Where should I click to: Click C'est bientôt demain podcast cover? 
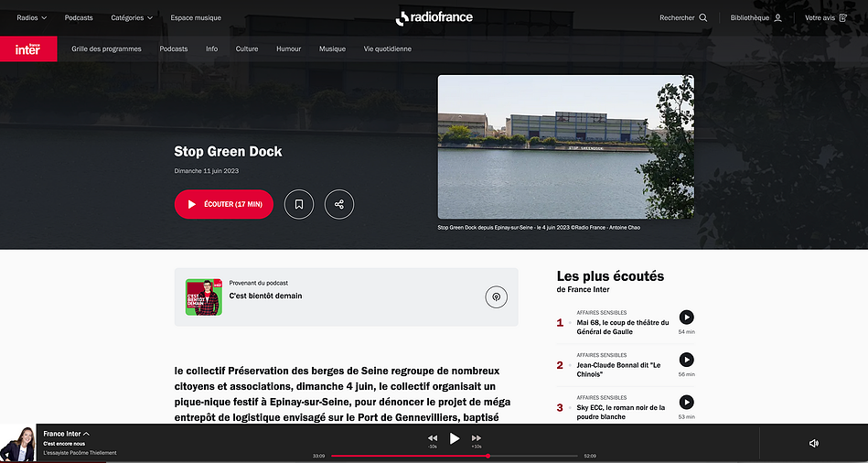tap(204, 297)
